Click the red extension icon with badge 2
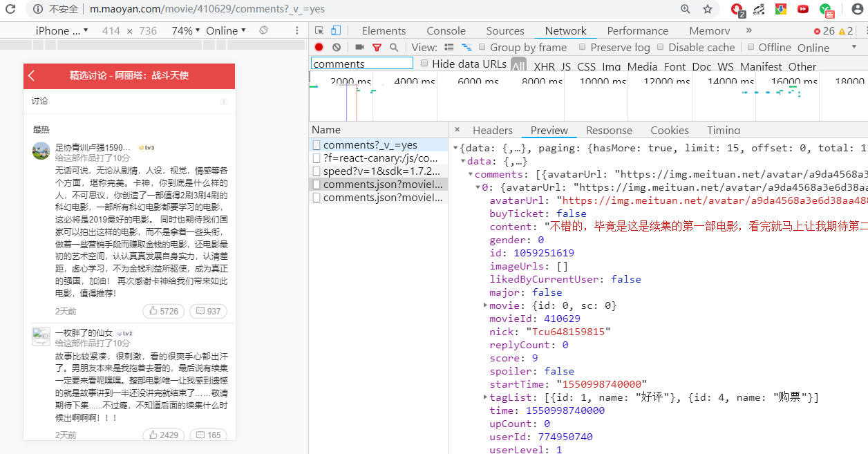This screenshot has width=868, height=454. [x=737, y=10]
